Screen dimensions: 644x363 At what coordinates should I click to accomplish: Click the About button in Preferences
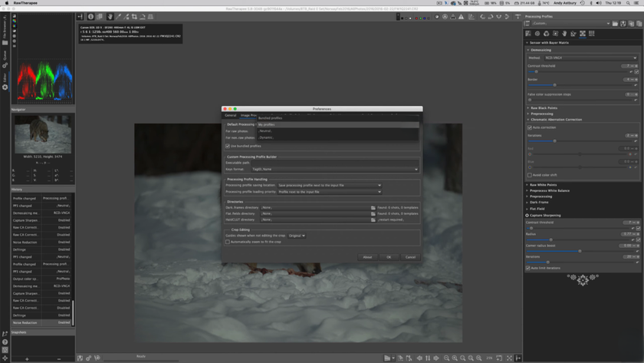tap(367, 257)
